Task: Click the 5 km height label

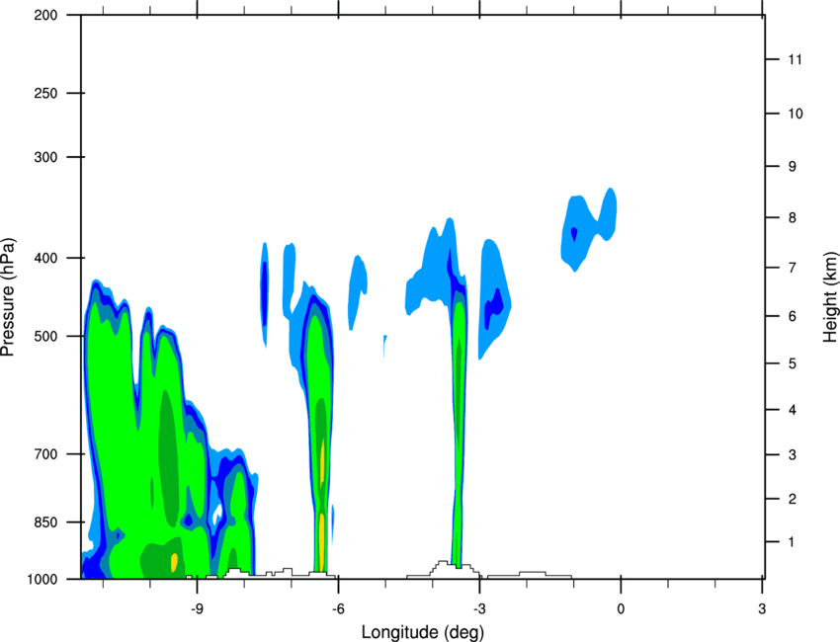Action: (x=793, y=364)
